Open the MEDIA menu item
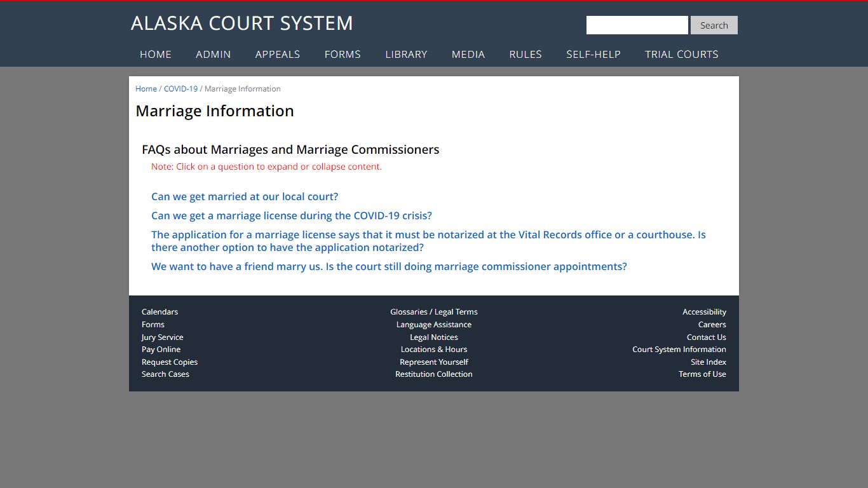Screen dimensions: 868x488 coord(468,55)
